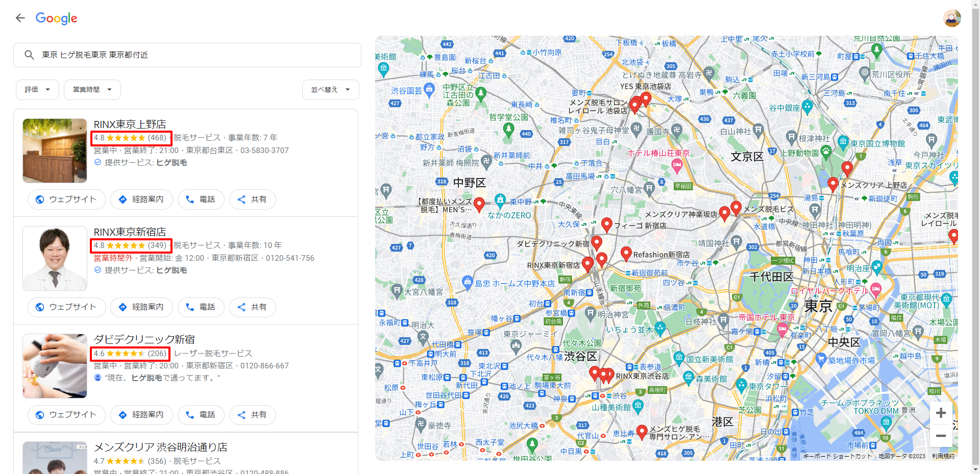Click 共有 share for RINX東京新宿店
This screenshot has height=474, width=980.
(252, 307)
